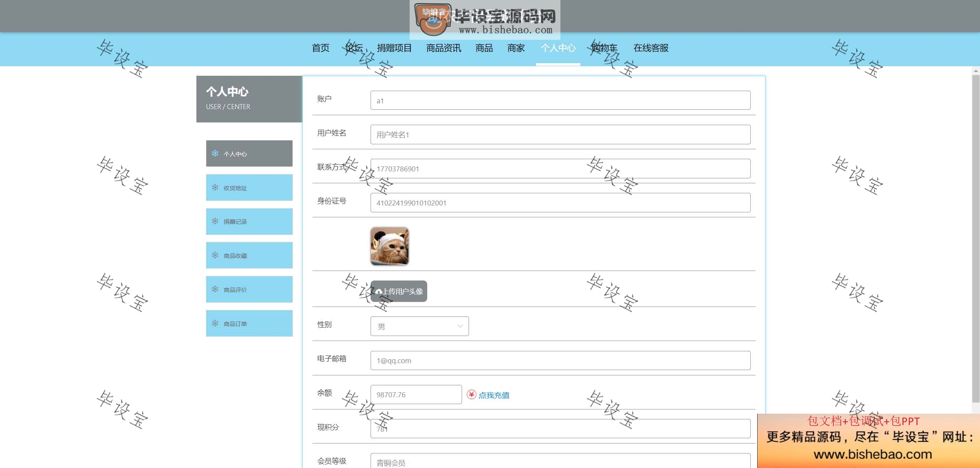The height and width of the screenshot is (468, 980).
Task: Click the snowflake icon beside 商品订单
Action: coord(215,323)
